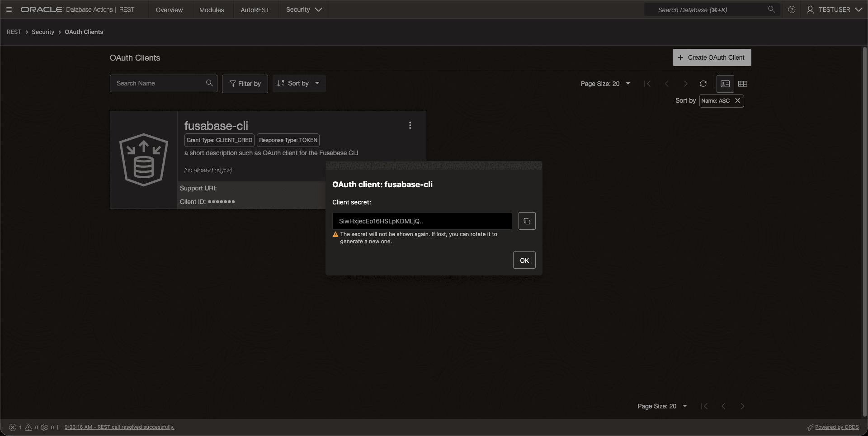Open the fusabase-cli card actions menu
Viewport: 868px width, 436px height.
pos(410,125)
